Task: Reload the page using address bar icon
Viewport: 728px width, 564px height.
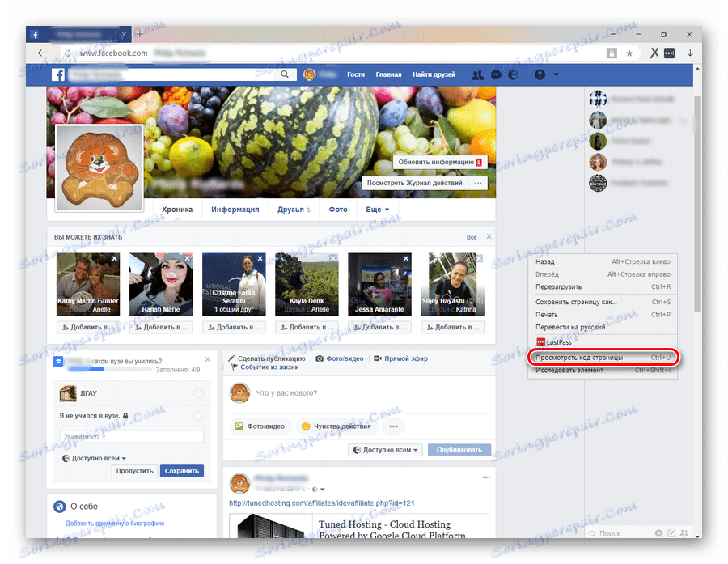Action: point(68,53)
